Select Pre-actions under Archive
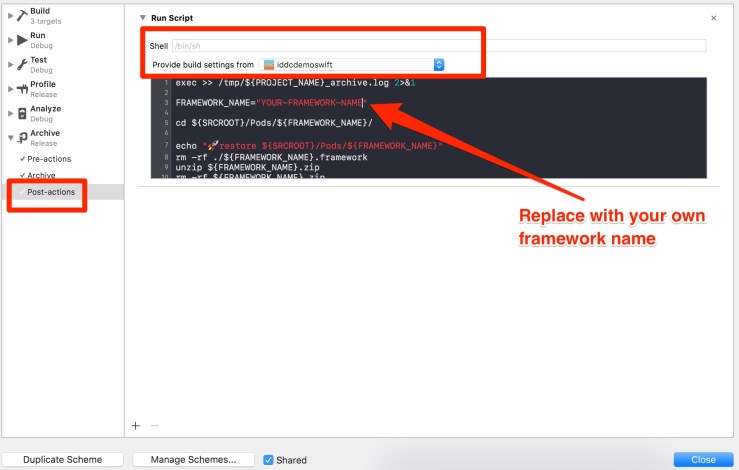The height and width of the screenshot is (470, 739). pyautogui.click(x=48, y=159)
